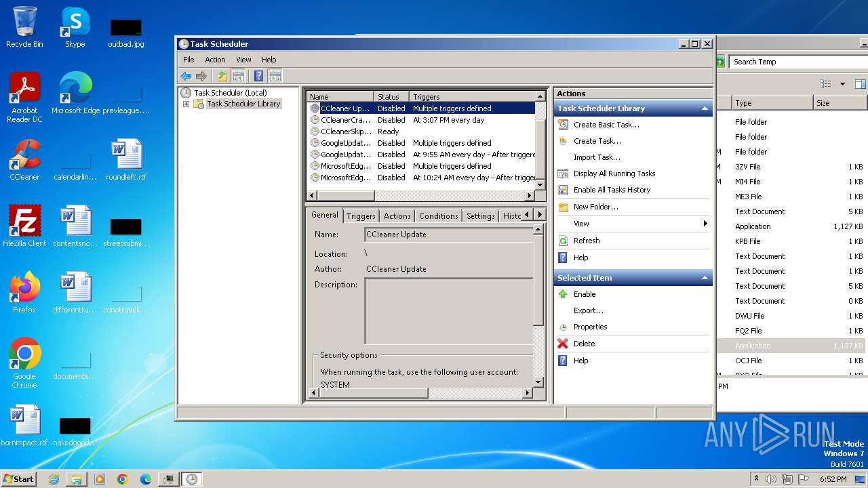868x488 pixels.
Task: Click the task Name field
Action: pyautogui.click(x=449, y=235)
